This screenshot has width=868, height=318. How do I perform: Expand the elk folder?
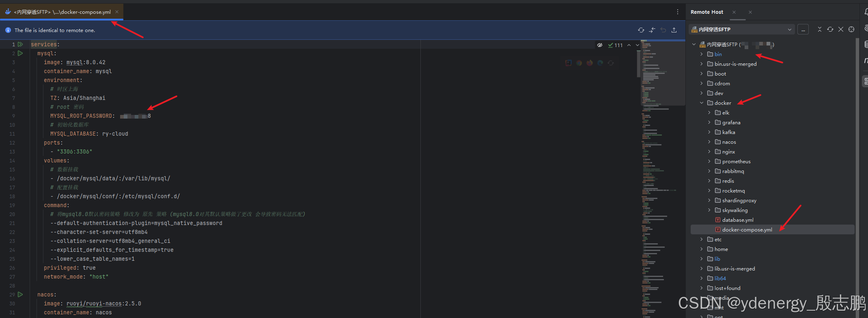[709, 112]
